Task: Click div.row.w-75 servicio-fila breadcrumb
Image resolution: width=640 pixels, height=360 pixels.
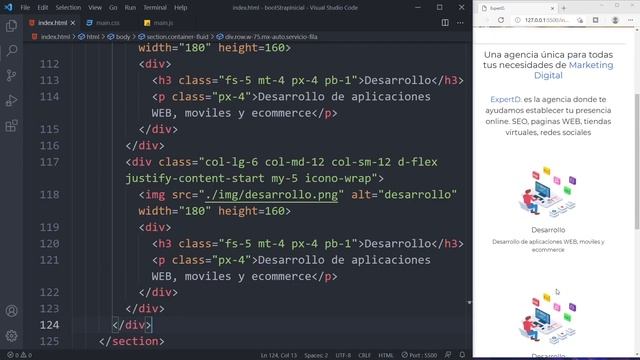Action: [x=271, y=37]
